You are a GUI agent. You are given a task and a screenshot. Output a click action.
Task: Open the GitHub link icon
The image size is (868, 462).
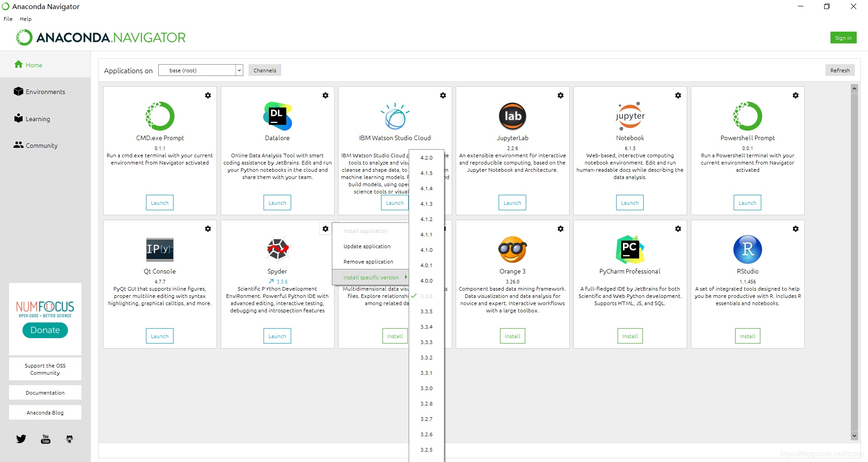tap(70, 439)
